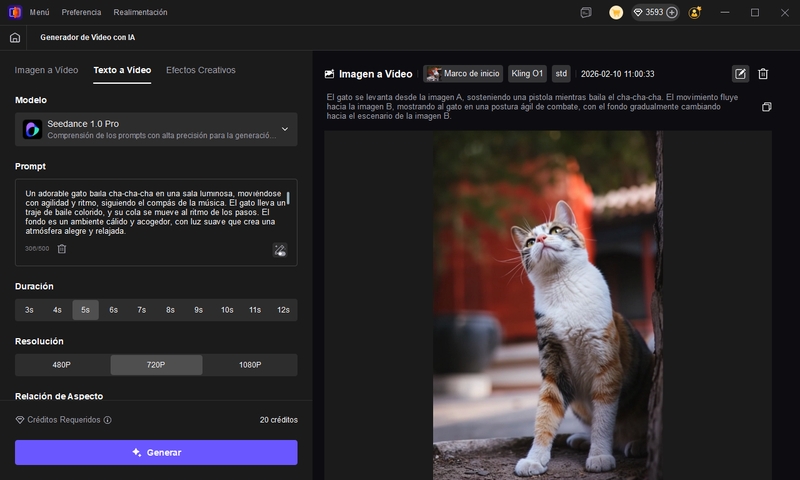Screen dimensions: 800x480
Task: Pick the 9s duration
Action: (198, 310)
